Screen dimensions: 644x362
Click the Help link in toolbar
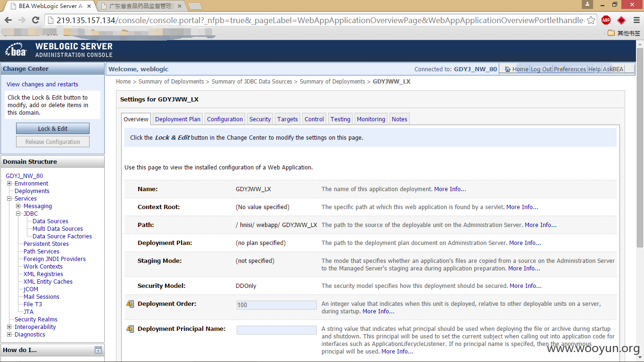tap(594, 69)
